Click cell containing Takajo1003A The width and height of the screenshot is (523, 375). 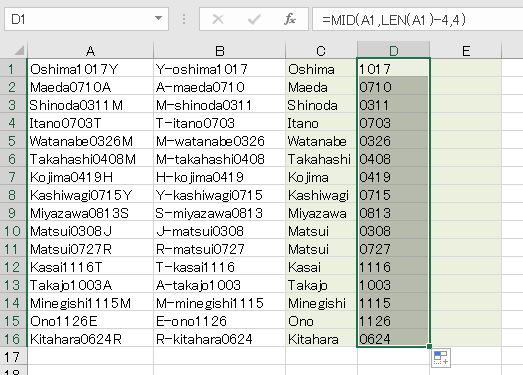coord(90,285)
